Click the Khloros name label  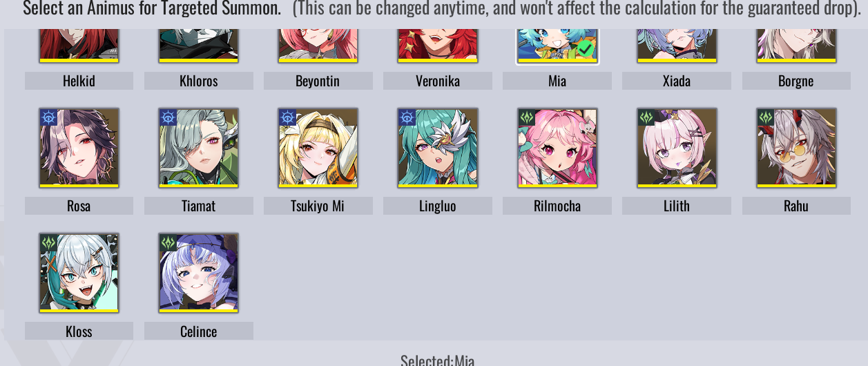point(199,81)
